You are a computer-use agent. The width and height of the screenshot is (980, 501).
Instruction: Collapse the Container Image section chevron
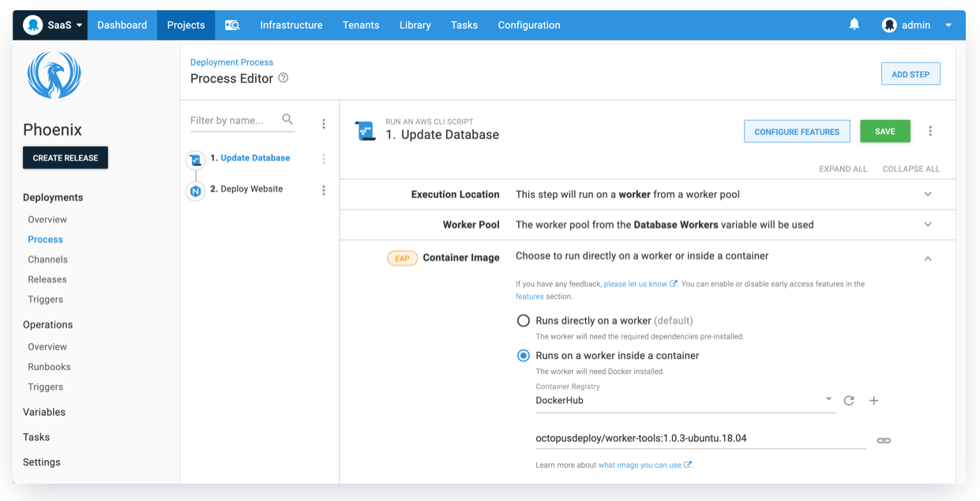click(928, 258)
